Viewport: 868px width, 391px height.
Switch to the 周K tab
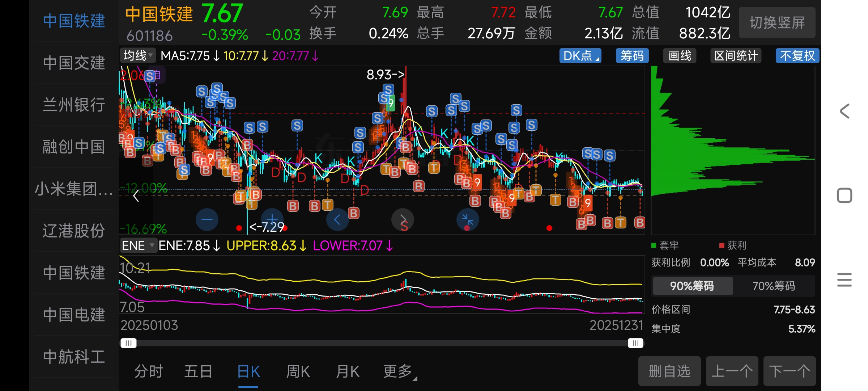[x=298, y=371]
